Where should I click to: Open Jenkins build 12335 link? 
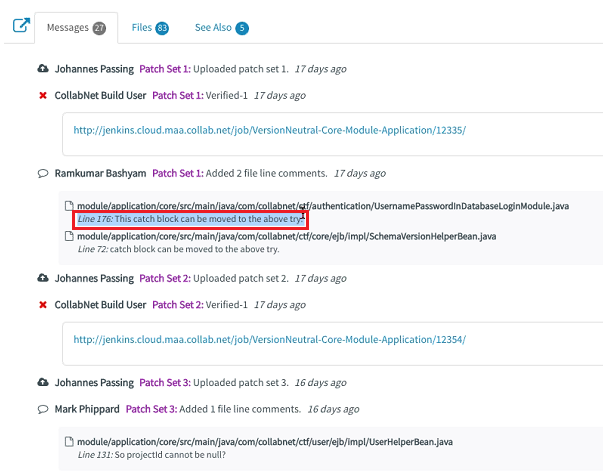pyautogui.click(x=270, y=130)
